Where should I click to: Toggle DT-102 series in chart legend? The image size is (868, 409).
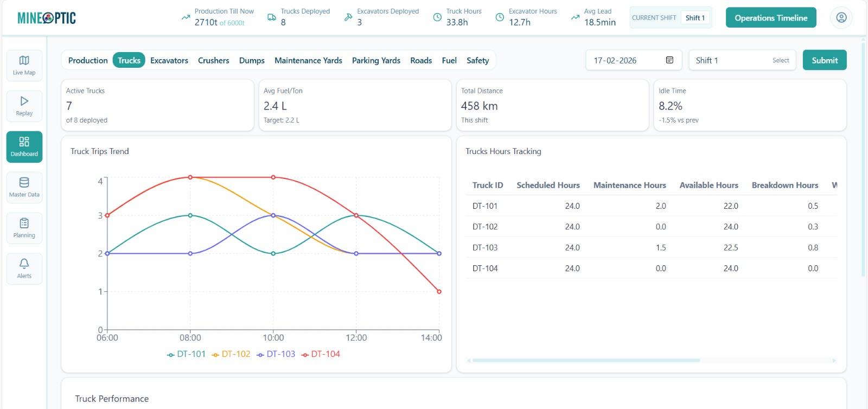pyautogui.click(x=231, y=354)
